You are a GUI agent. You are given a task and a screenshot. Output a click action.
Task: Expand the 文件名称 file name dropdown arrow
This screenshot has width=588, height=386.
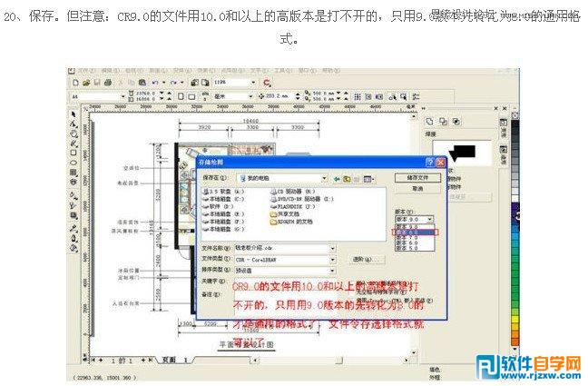coord(332,248)
